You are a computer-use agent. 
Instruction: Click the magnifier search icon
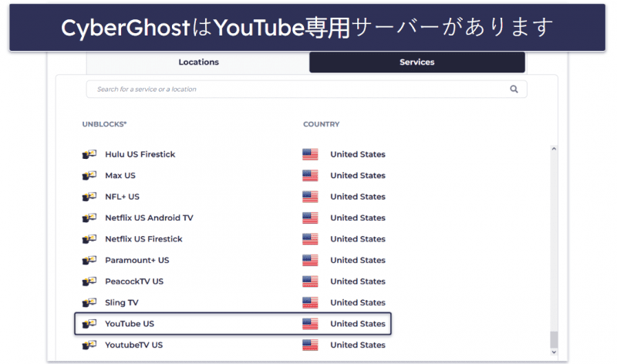(514, 89)
